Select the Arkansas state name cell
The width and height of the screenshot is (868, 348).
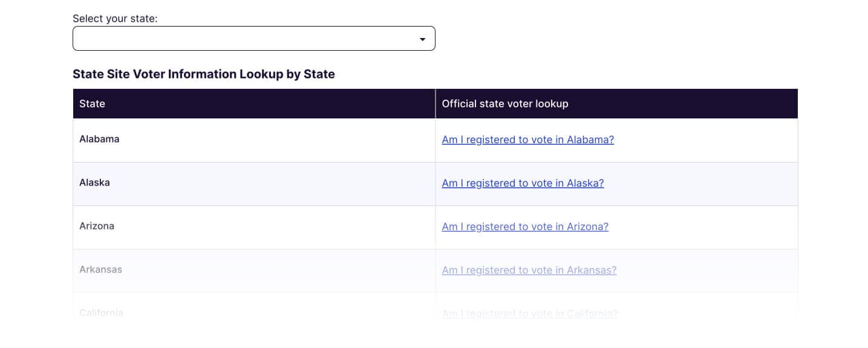254,271
